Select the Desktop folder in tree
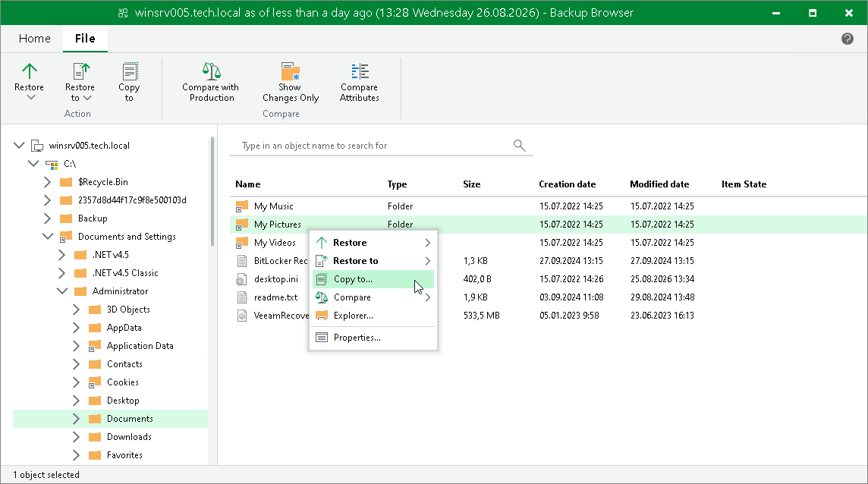The image size is (868, 484). (x=123, y=401)
